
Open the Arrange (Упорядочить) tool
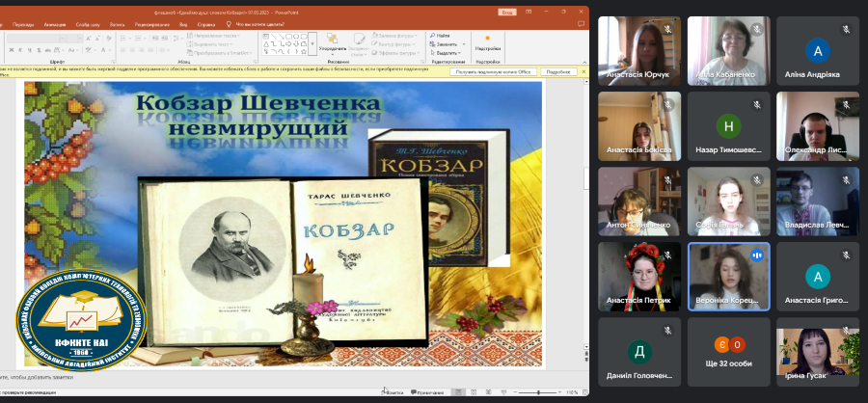click(x=333, y=44)
